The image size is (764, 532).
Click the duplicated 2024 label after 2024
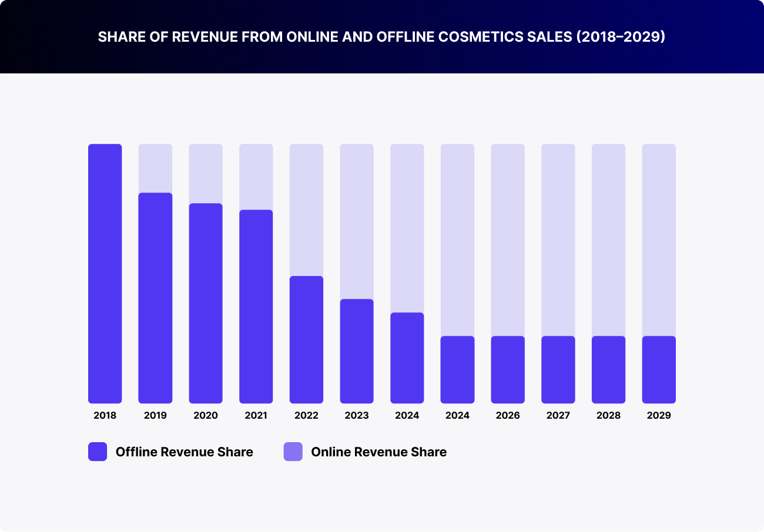(457, 415)
